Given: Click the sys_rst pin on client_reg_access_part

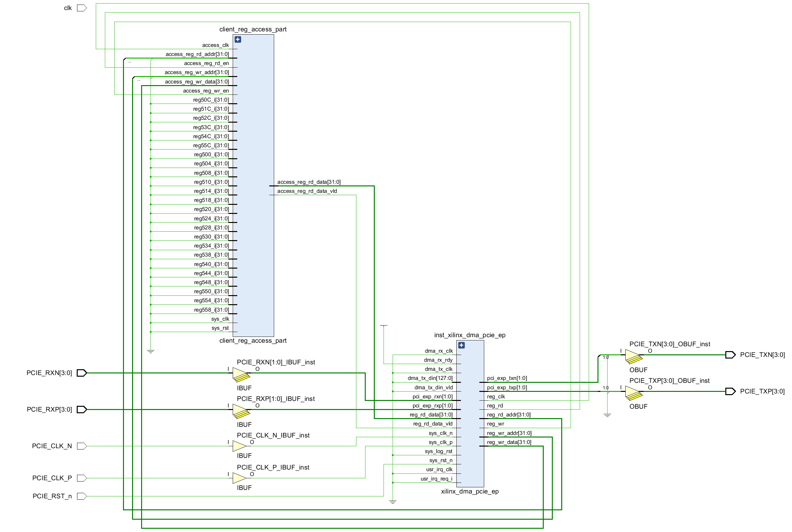Looking at the screenshot, I should pyautogui.click(x=220, y=328).
